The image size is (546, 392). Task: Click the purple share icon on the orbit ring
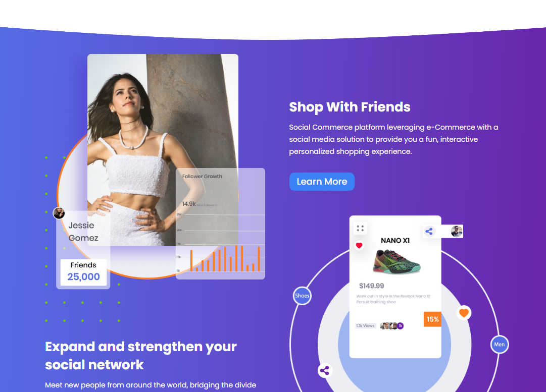[325, 370]
